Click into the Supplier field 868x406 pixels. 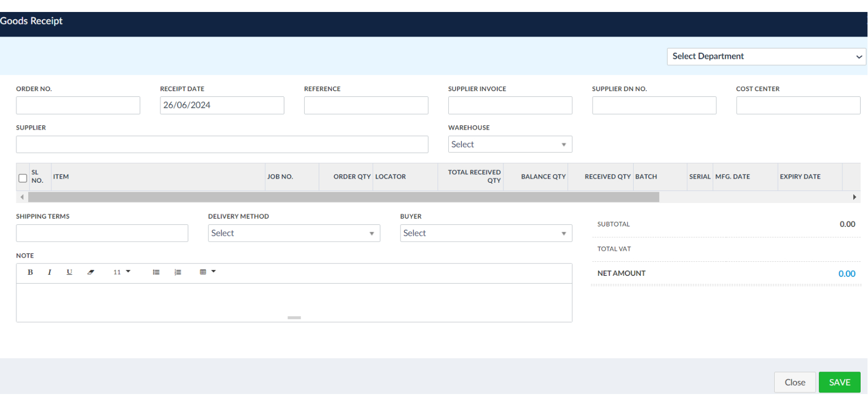222,144
